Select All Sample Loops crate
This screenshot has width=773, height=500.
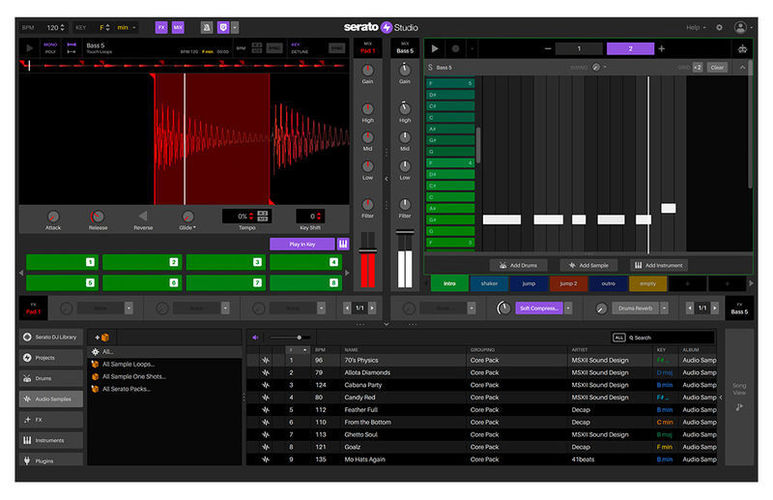pyautogui.click(x=128, y=364)
